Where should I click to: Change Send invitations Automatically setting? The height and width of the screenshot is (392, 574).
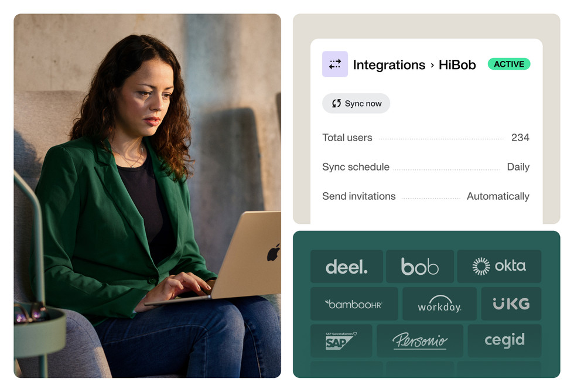point(498,196)
